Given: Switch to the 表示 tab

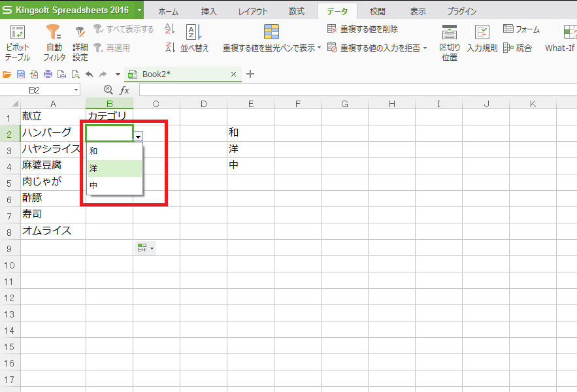Looking at the screenshot, I should coord(418,11).
